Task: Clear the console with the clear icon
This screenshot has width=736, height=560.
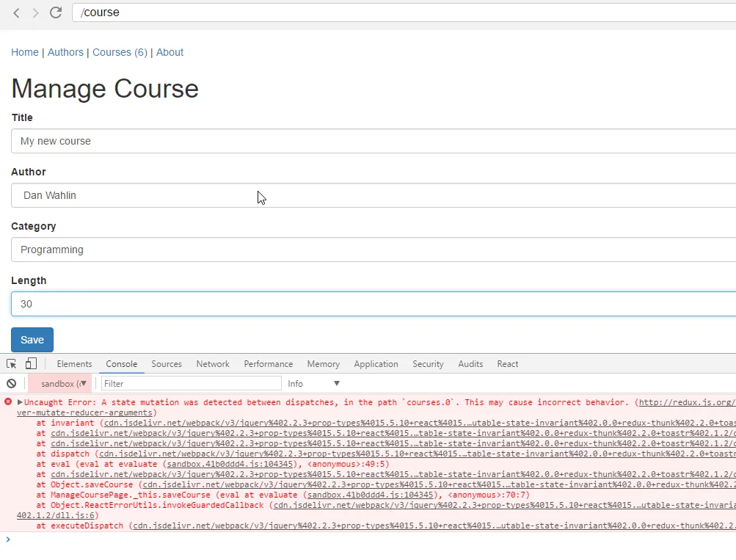Action: (x=12, y=384)
